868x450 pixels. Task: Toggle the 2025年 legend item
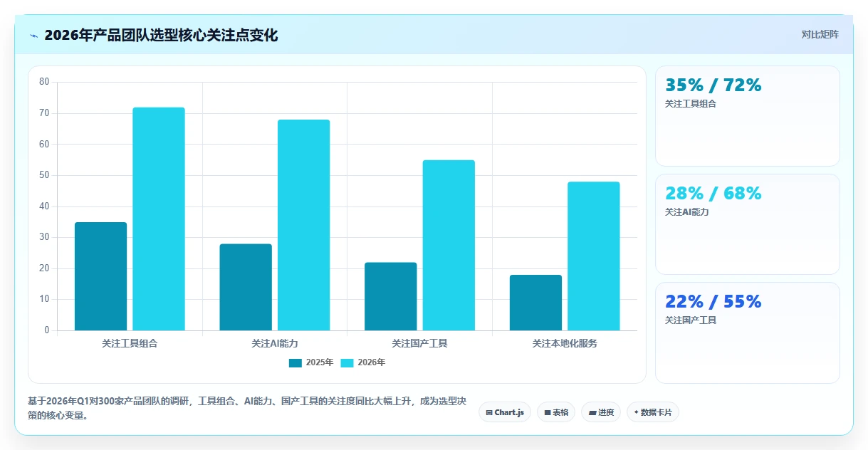[x=311, y=362]
